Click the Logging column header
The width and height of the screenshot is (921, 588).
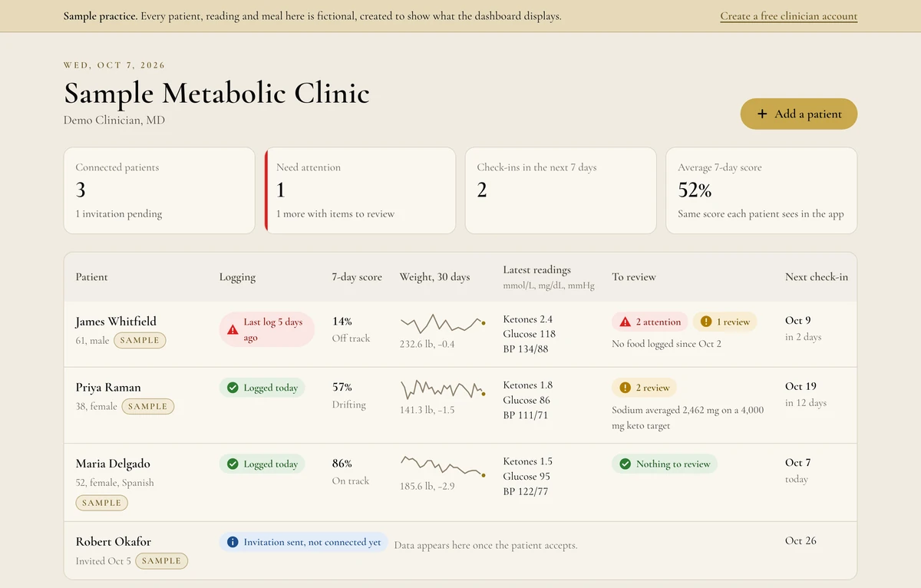click(x=237, y=277)
